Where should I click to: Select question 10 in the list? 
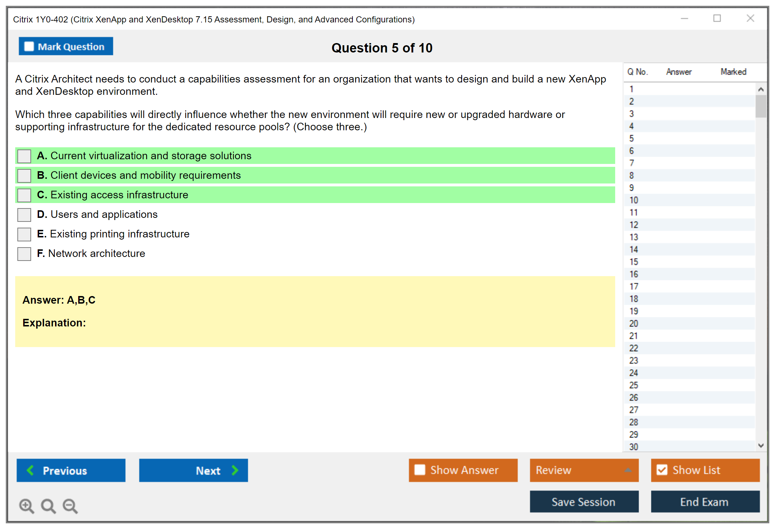634,200
